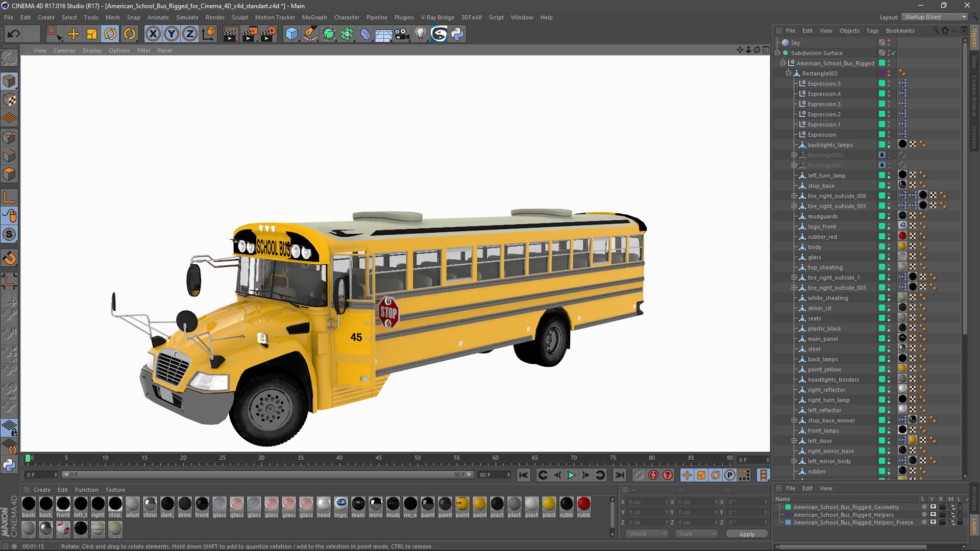Collapse Rectangle003 hierarchy
This screenshot has height=551, width=980.
[x=788, y=73]
